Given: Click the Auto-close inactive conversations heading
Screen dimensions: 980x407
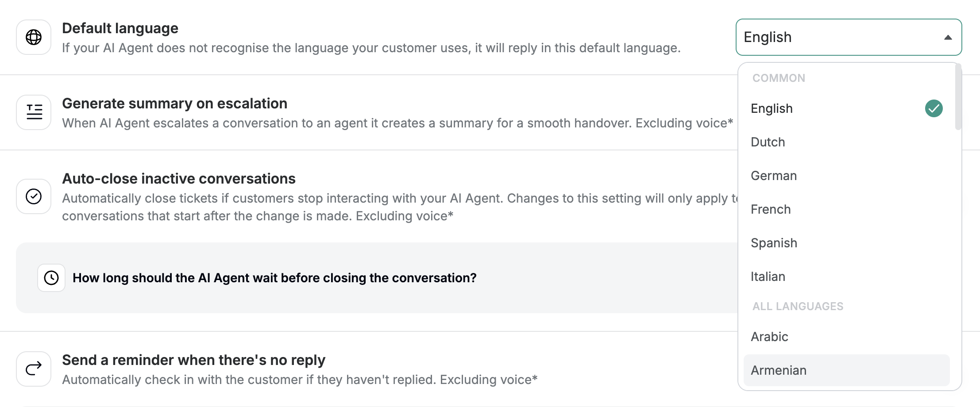Looking at the screenshot, I should pos(179,179).
